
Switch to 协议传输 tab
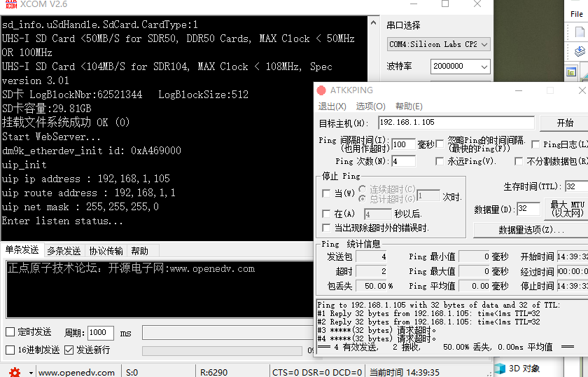pos(106,251)
